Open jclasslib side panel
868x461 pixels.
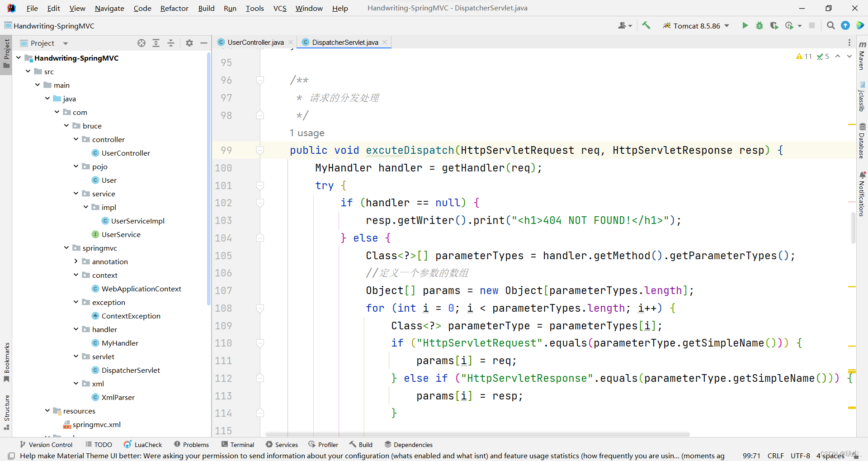[x=862, y=96]
